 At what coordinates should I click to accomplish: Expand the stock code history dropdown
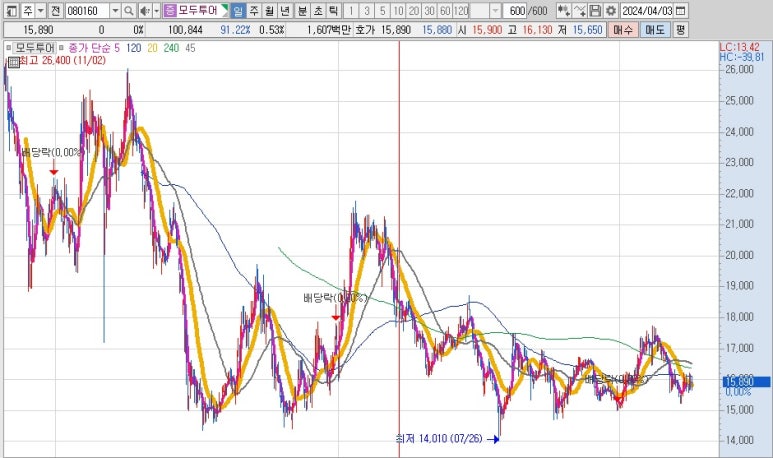(x=115, y=10)
